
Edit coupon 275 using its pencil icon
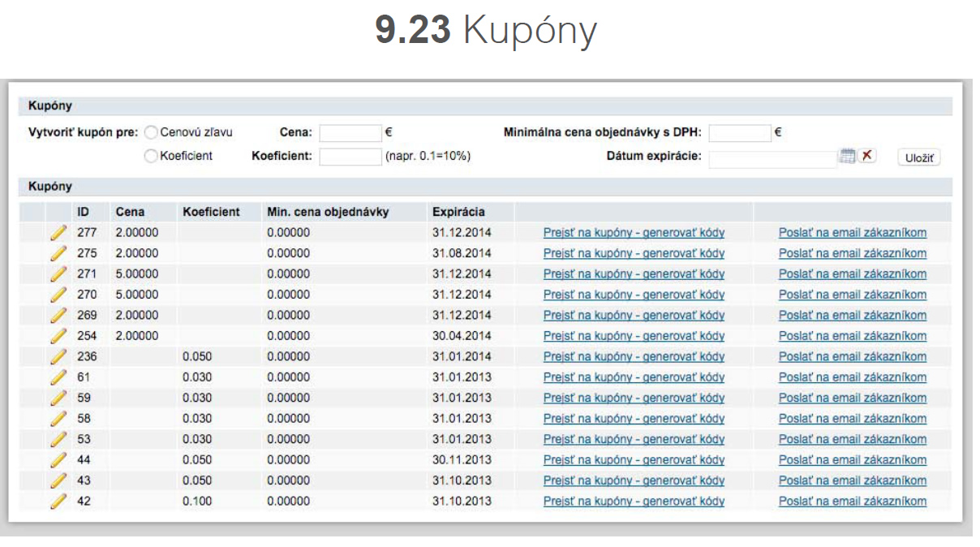[58, 253]
